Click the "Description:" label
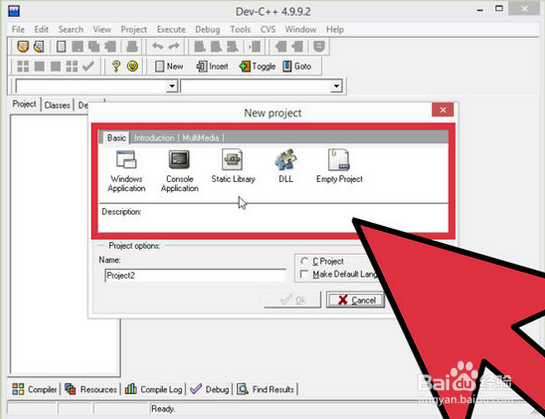 pos(121,211)
